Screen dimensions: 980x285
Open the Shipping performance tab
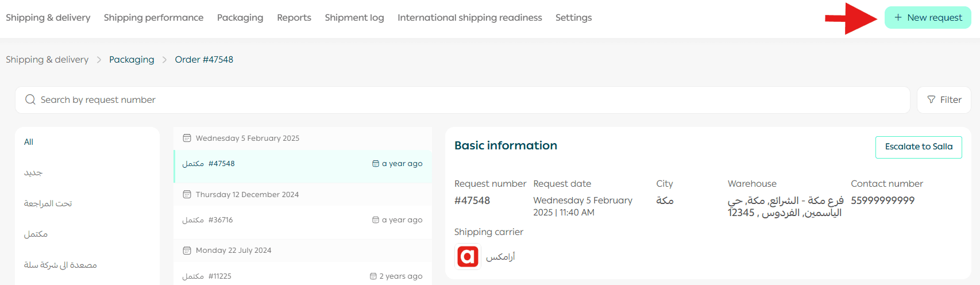point(153,18)
